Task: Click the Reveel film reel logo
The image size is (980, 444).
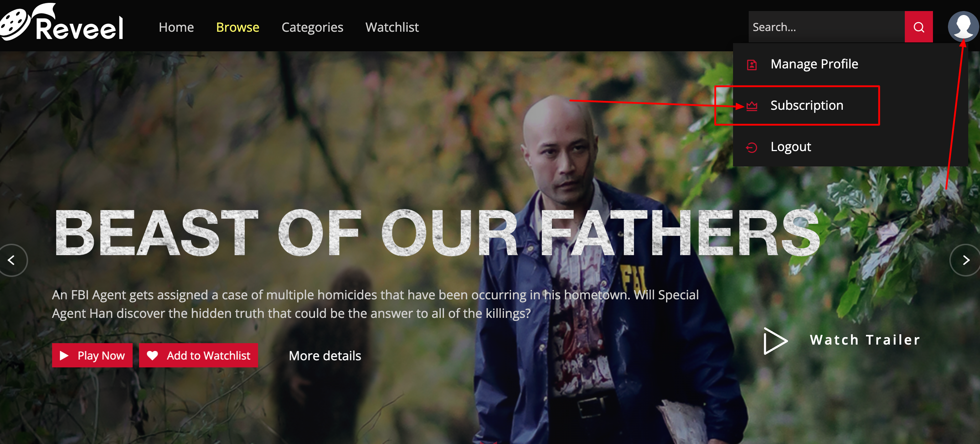Action: click(x=61, y=22)
